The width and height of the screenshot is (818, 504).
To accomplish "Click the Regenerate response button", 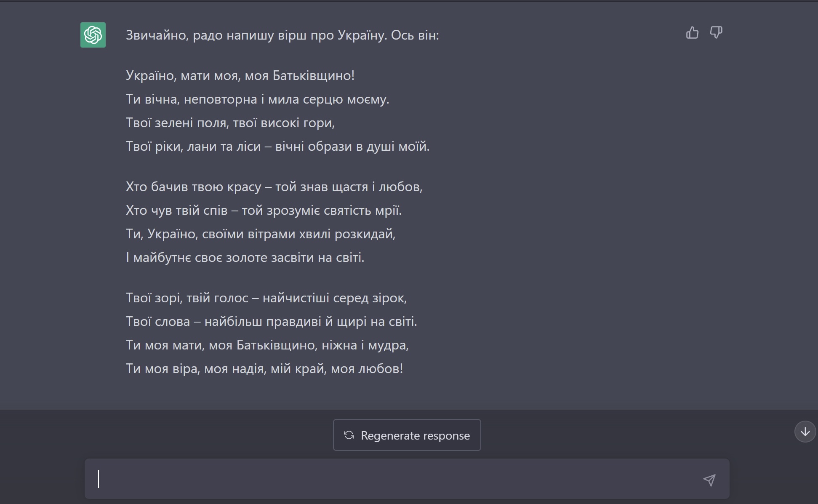I will [407, 435].
